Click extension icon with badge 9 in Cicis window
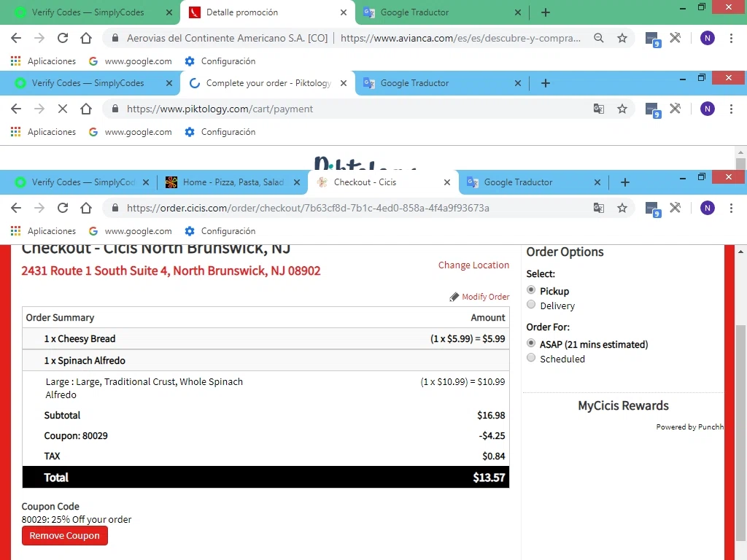 652,209
